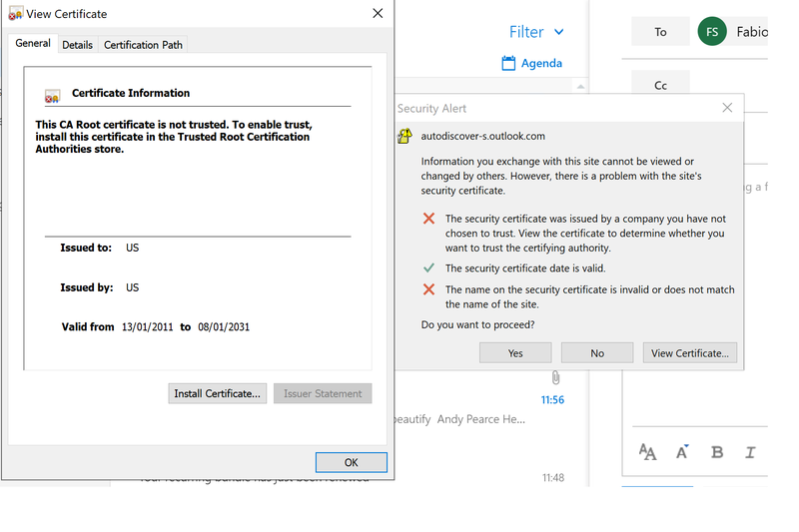The height and width of the screenshot is (532, 799).
Task: Expand the Filter dropdown
Action: pyautogui.click(x=536, y=32)
